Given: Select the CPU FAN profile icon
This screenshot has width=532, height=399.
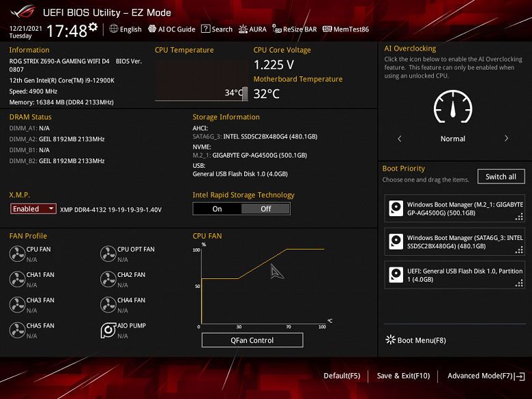Looking at the screenshot, I should pos(17,254).
